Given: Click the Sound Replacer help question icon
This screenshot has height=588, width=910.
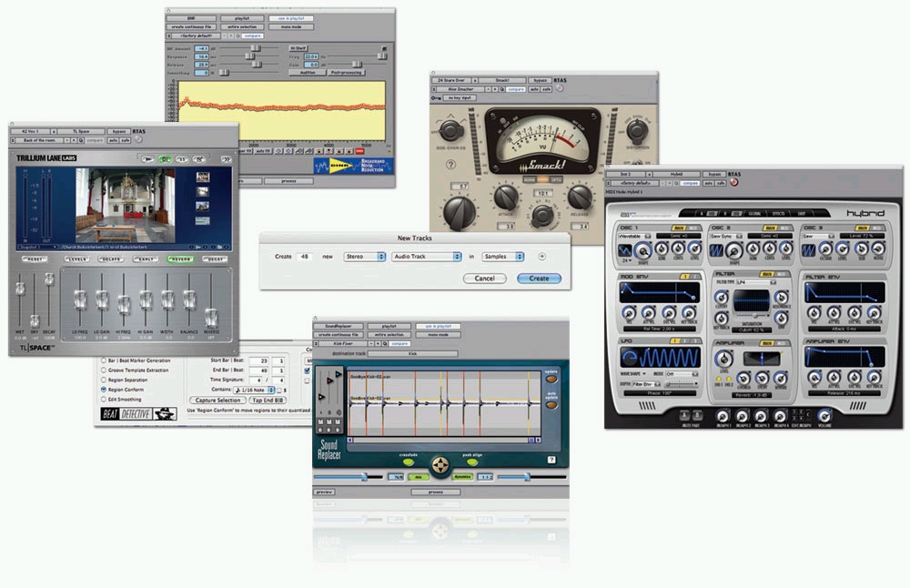Looking at the screenshot, I should click(551, 460).
